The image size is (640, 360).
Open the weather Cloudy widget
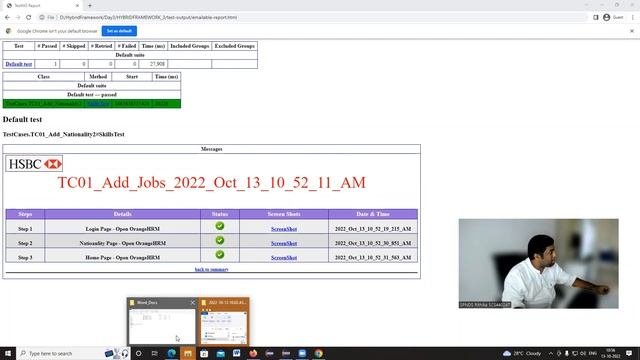click(x=522, y=353)
